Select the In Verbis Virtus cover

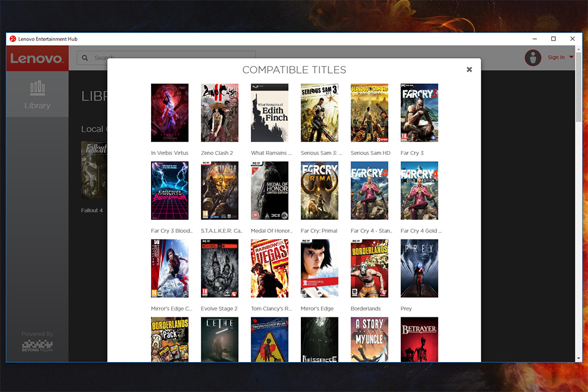point(169,113)
